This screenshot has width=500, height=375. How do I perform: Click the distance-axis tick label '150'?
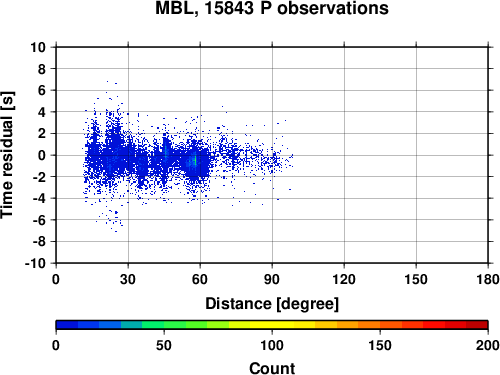click(416, 279)
